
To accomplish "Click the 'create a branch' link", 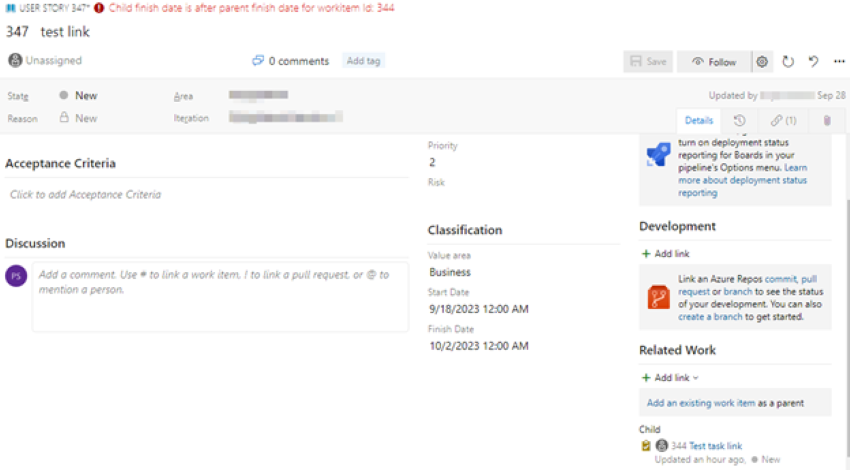I will pyautogui.click(x=712, y=317).
